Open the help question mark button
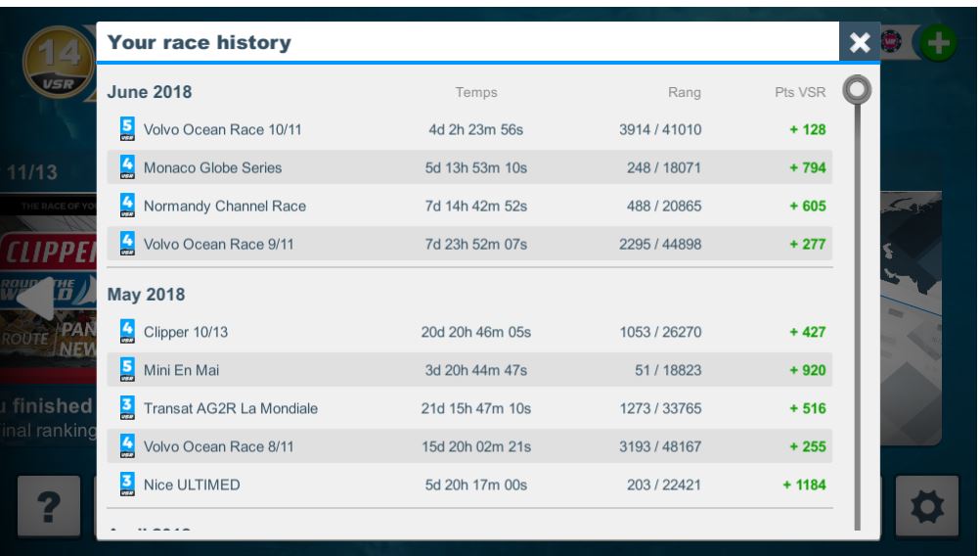The height and width of the screenshot is (556, 980). pyautogui.click(x=49, y=506)
